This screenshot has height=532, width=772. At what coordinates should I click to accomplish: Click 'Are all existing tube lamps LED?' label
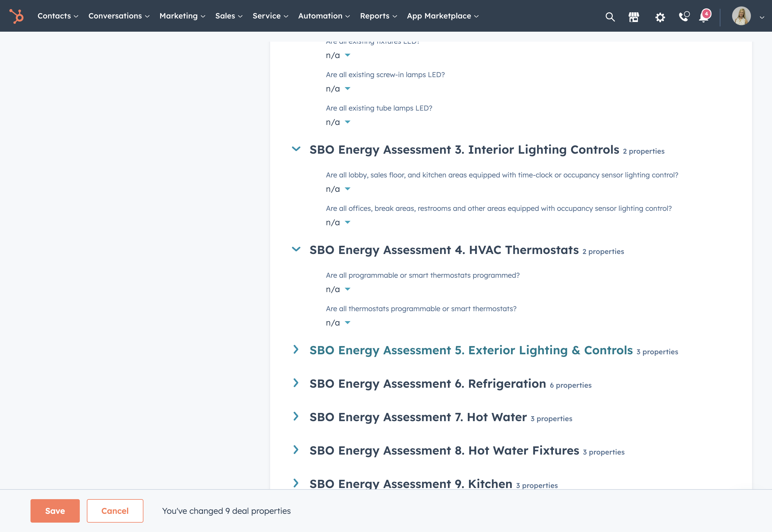pos(379,108)
